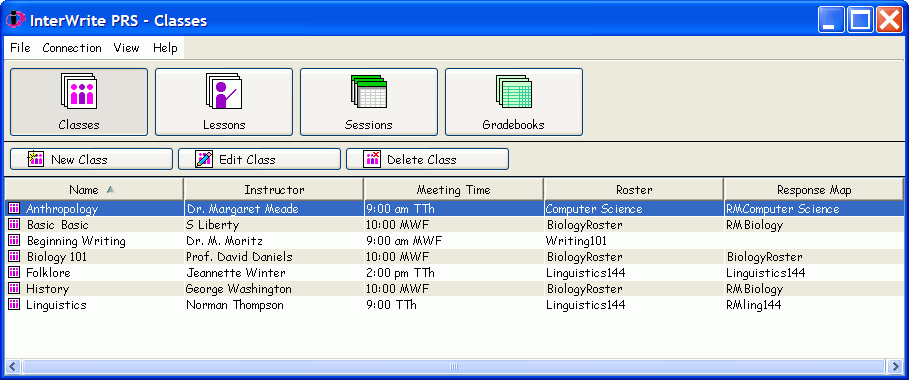Screen dimensions: 909x380
Task: Click instructor George Washington
Action: pyautogui.click(x=239, y=289)
